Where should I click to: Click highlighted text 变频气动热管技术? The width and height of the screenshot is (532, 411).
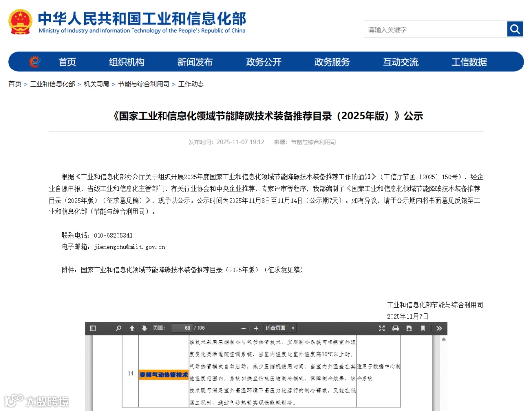(x=164, y=375)
